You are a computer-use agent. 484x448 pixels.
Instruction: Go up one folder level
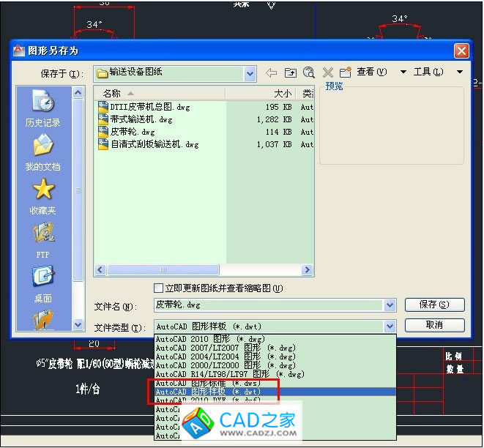(291, 72)
